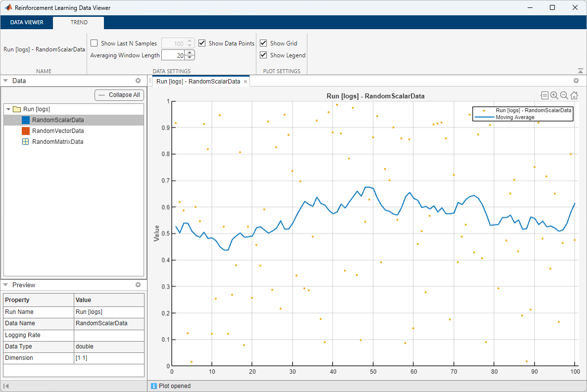
Task: Restore plot view with home icon
Action: click(574, 95)
